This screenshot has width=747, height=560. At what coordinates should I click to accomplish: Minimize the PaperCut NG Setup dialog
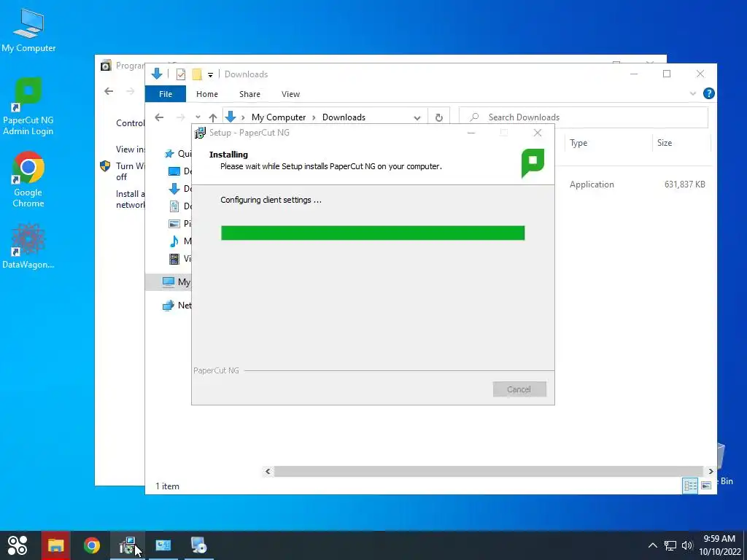pyautogui.click(x=471, y=133)
